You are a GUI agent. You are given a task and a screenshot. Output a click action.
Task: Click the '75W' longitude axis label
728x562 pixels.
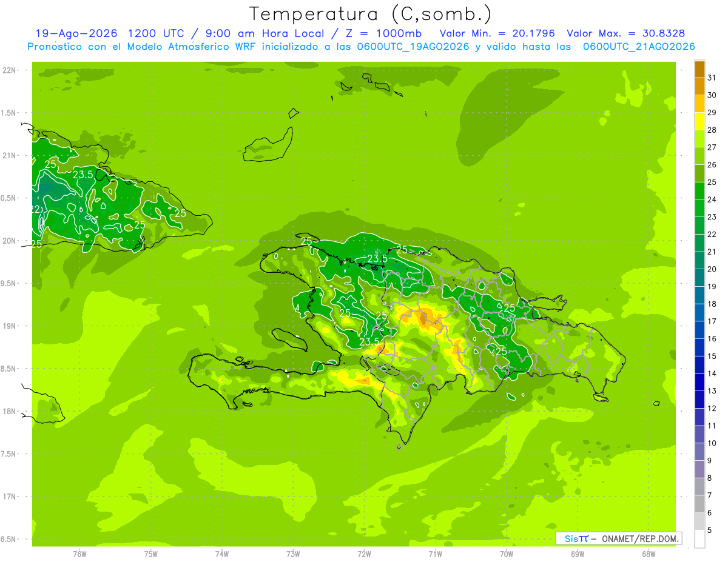pyautogui.click(x=151, y=554)
